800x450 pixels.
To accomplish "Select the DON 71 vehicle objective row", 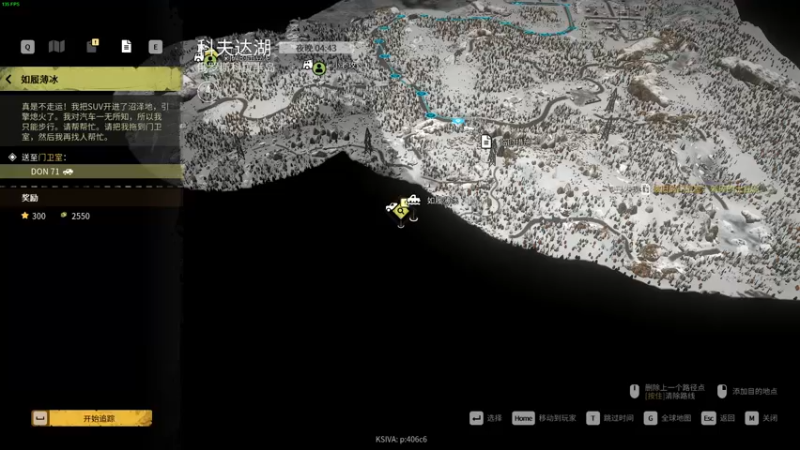I will [x=91, y=171].
